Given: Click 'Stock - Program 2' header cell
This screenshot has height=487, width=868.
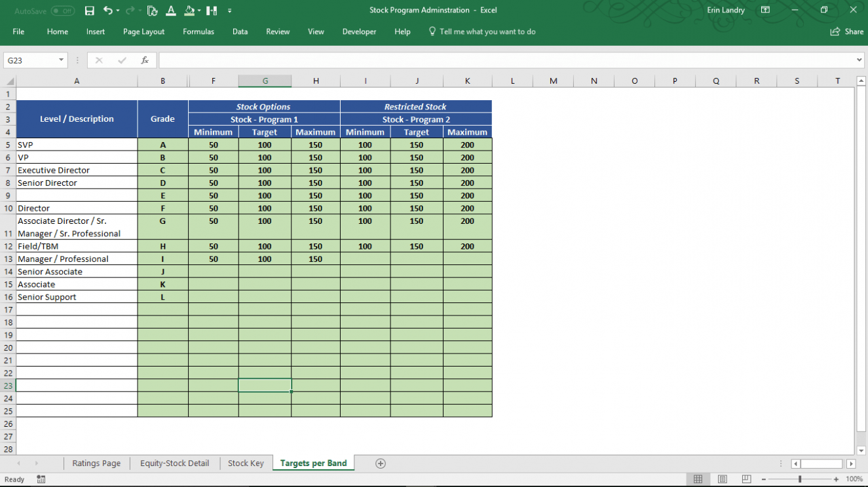Looking at the screenshot, I should tap(416, 119).
